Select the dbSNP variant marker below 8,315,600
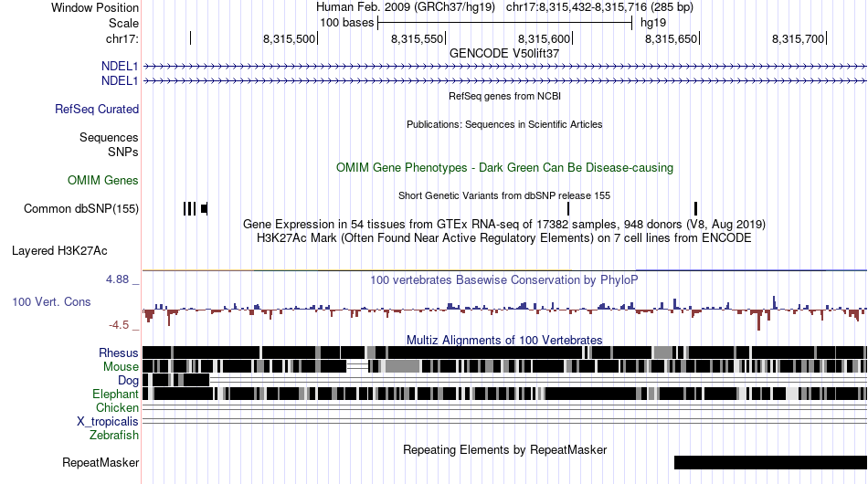868x484 pixels. point(568,208)
